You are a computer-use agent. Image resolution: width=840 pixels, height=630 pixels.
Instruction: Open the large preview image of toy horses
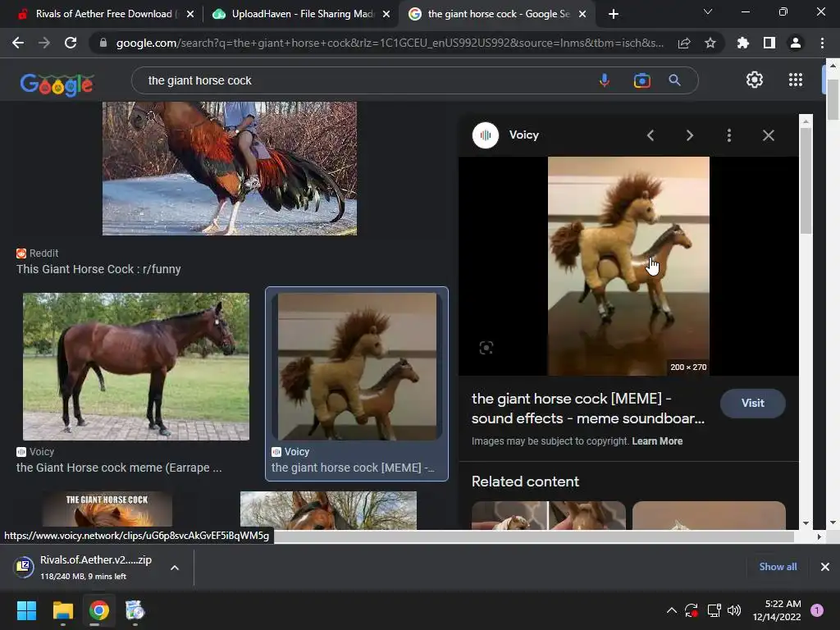tap(628, 266)
